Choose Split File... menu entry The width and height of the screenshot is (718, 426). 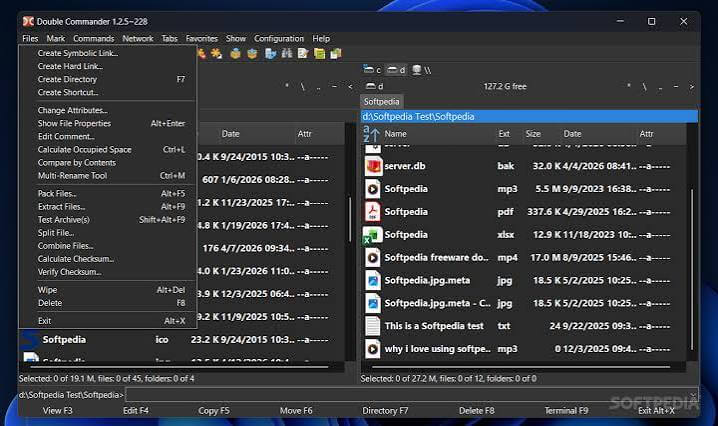[108, 233]
